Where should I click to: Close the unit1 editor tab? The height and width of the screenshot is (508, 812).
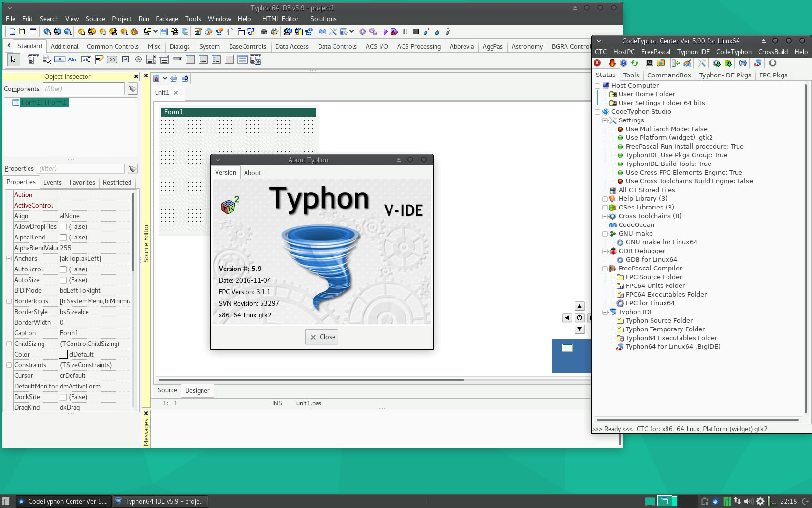(176, 93)
